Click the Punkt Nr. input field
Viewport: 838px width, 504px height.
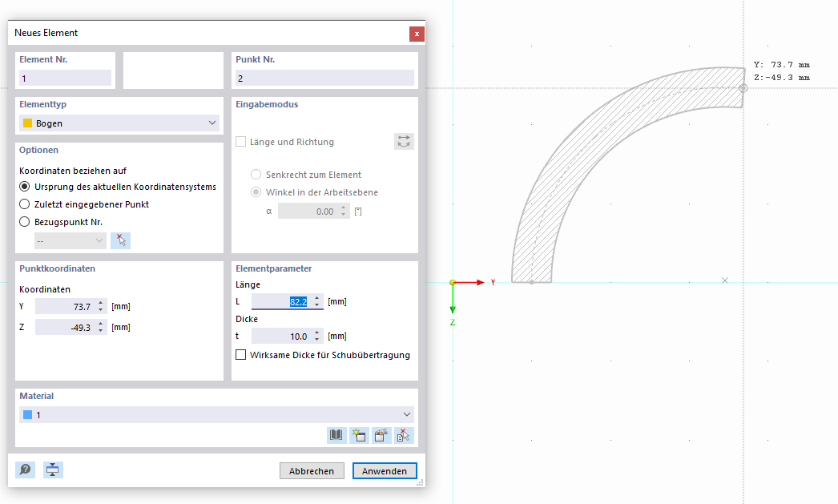pyautogui.click(x=324, y=78)
